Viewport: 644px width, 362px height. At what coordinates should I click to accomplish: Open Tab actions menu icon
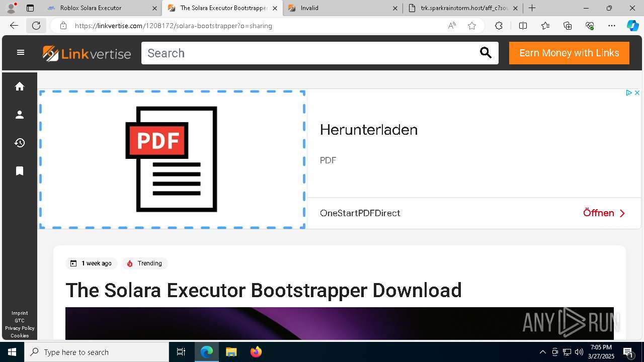[x=30, y=8]
